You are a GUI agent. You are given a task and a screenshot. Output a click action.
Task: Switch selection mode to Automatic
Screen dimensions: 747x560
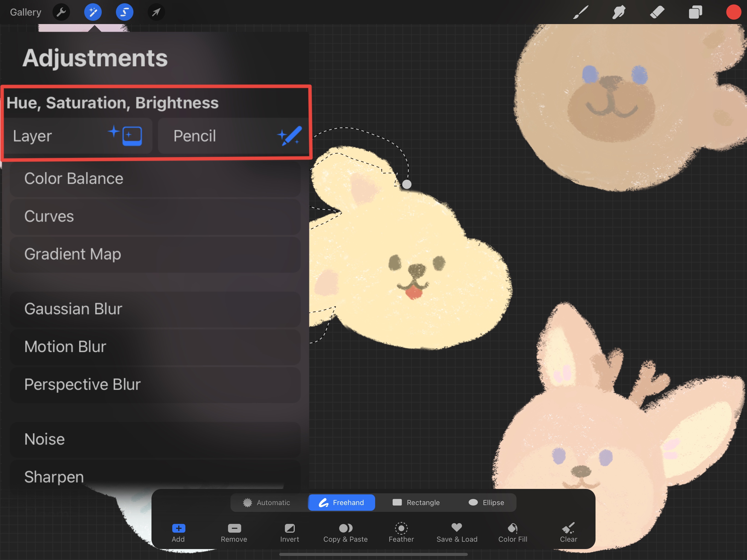[267, 503]
